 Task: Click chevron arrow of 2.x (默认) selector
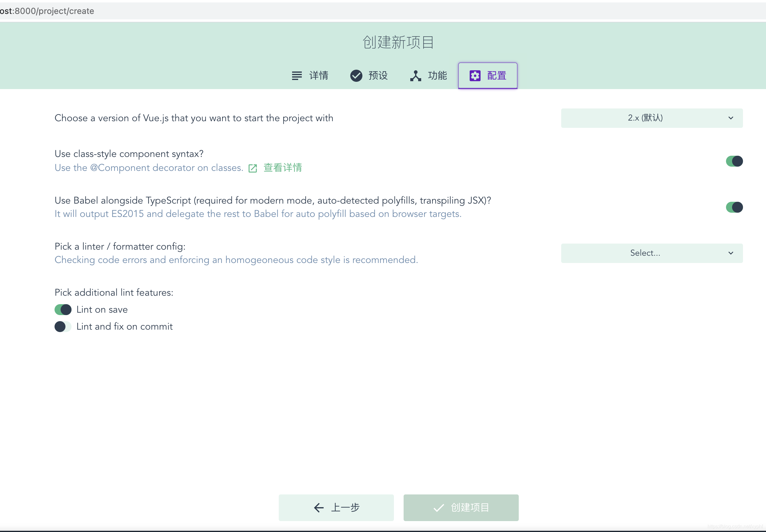coord(730,118)
